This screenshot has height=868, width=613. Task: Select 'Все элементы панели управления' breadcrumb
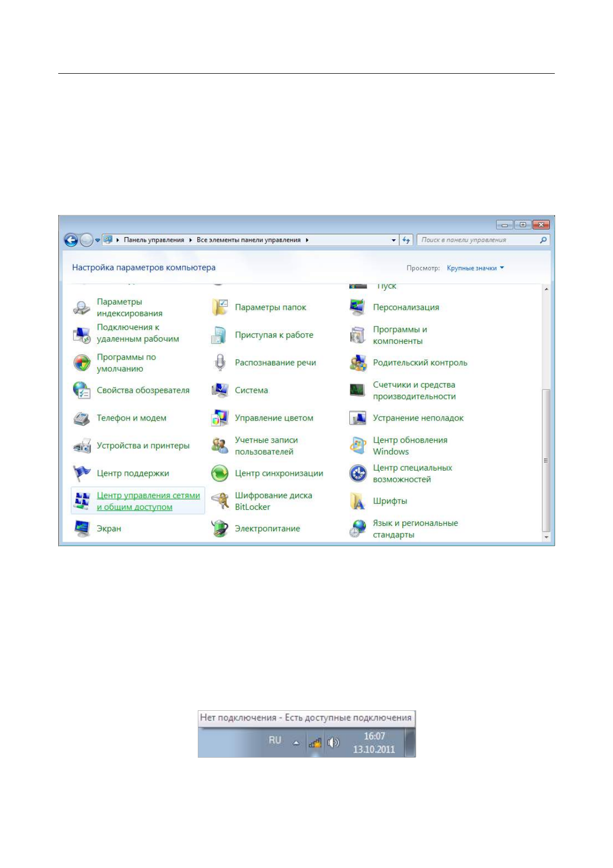248,240
